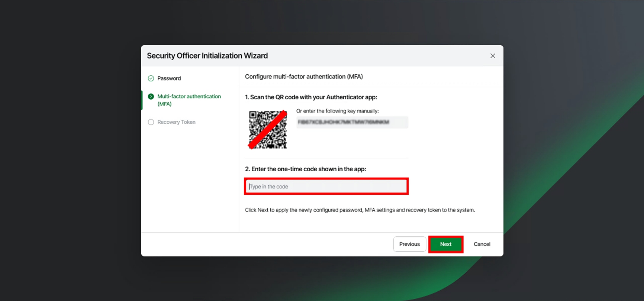This screenshot has width=644, height=301.
Task: Select the Password step in sidebar
Action: tap(169, 78)
